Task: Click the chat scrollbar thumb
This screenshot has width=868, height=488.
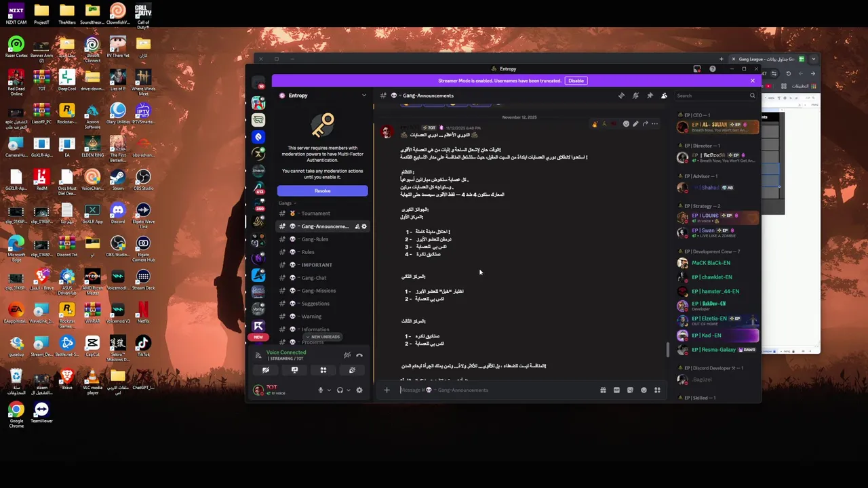Action: (x=668, y=350)
